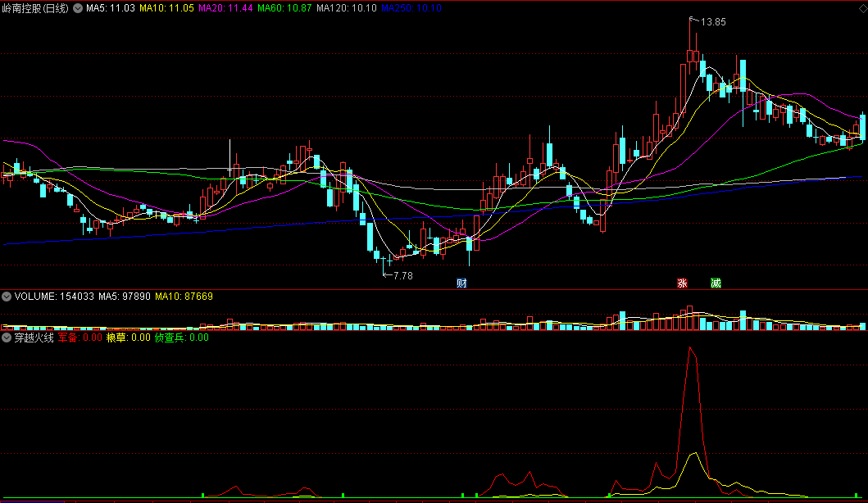Click the MA20: 11.44 indicator label

[225, 8]
